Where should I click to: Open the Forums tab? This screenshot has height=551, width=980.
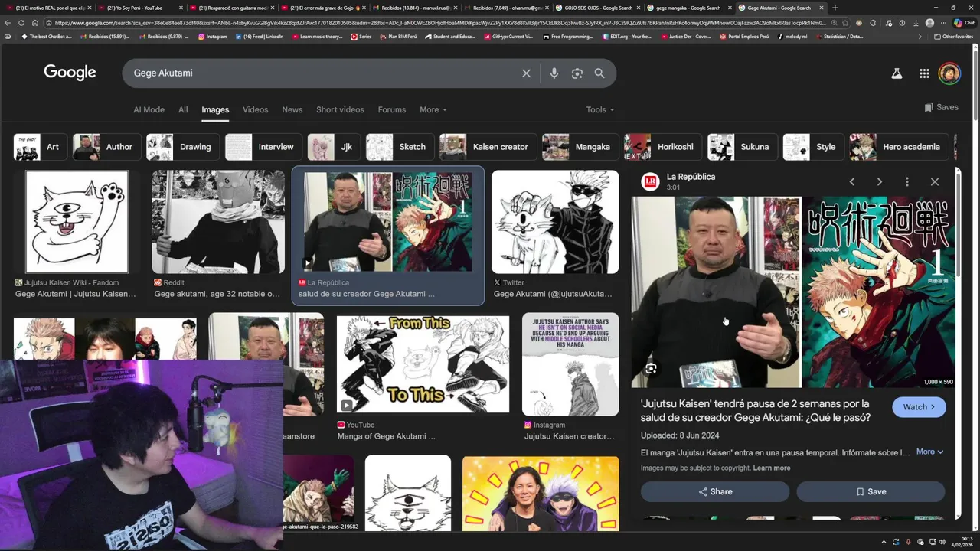pos(391,109)
